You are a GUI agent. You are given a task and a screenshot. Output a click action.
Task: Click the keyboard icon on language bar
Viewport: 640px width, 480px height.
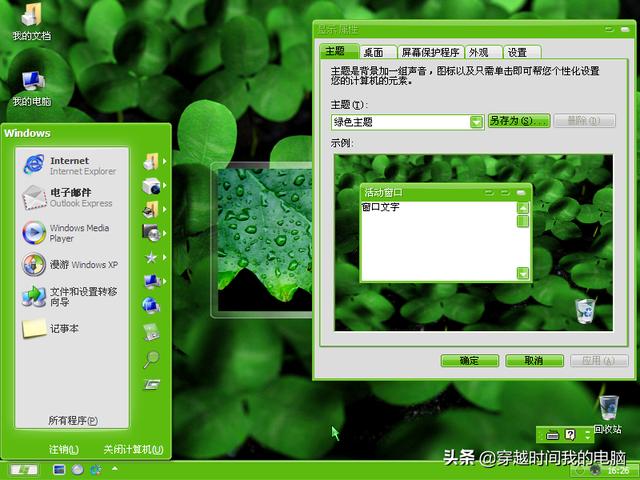552,436
